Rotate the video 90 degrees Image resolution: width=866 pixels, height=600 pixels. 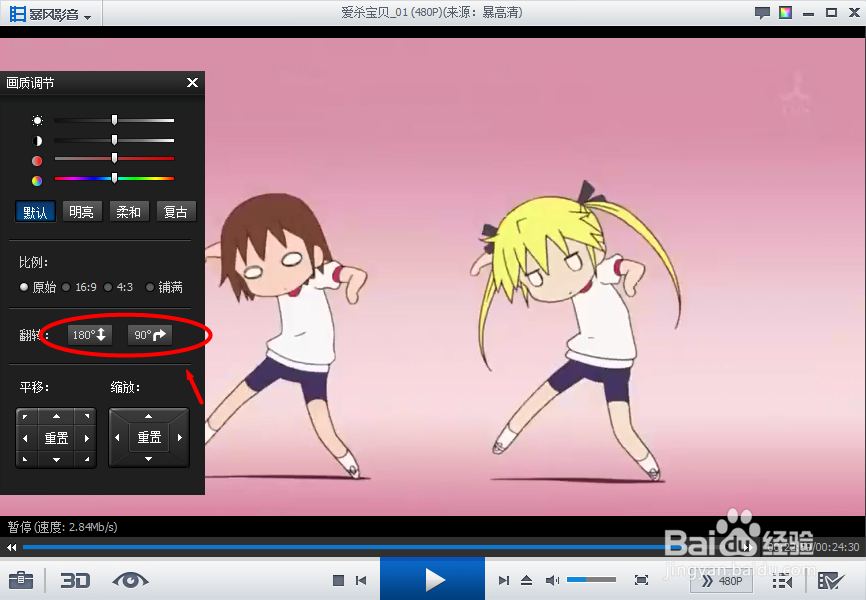150,335
